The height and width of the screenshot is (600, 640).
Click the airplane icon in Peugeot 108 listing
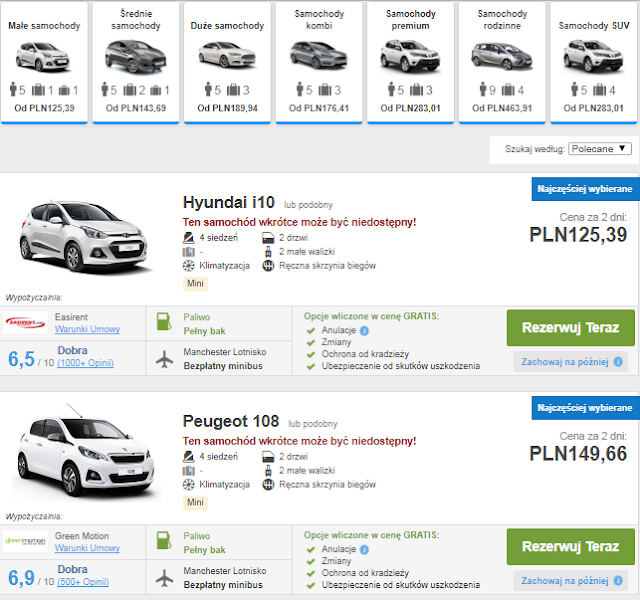[164, 577]
